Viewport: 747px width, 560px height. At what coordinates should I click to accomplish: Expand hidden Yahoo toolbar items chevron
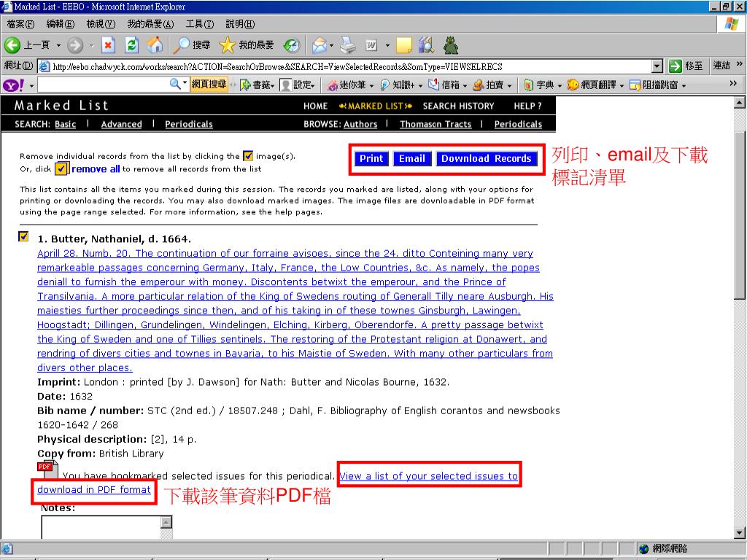click(x=733, y=83)
